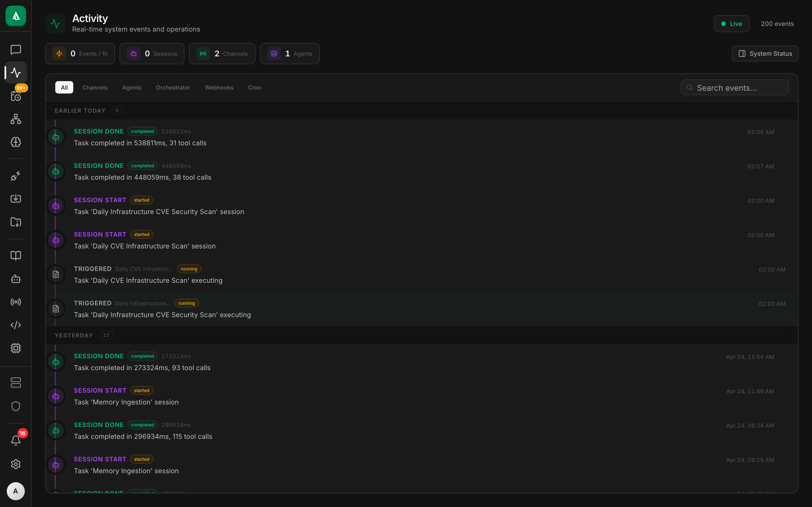Switch to the Orchestrator filter tab
This screenshot has width=812, height=507.
point(173,88)
